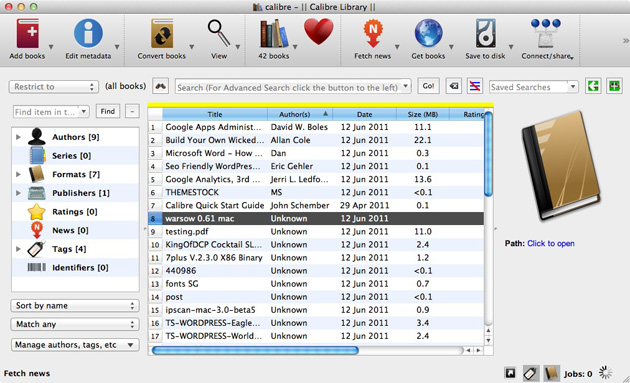Select Ratings [0] category
The image size is (630, 383).
[x=76, y=212]
